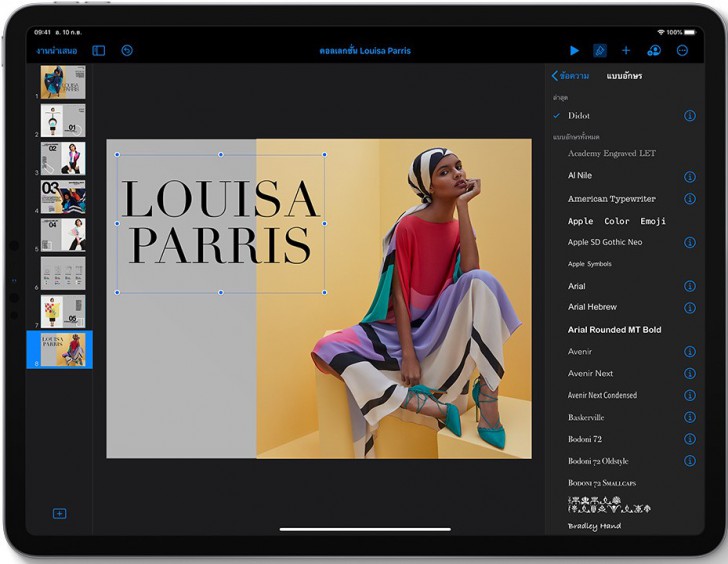Toggle the slide navigator sidebar icon
This screenshot has height=564, width=728.
pyautogui.click(x=99, y=50)
